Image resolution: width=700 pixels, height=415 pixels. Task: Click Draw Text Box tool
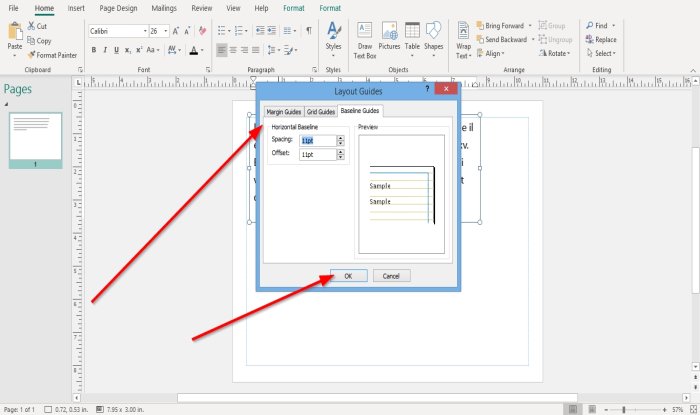tap(365, 40)
